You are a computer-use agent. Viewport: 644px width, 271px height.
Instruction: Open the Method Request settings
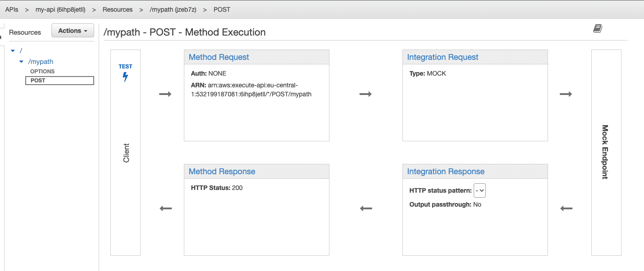tap(219, 57)
